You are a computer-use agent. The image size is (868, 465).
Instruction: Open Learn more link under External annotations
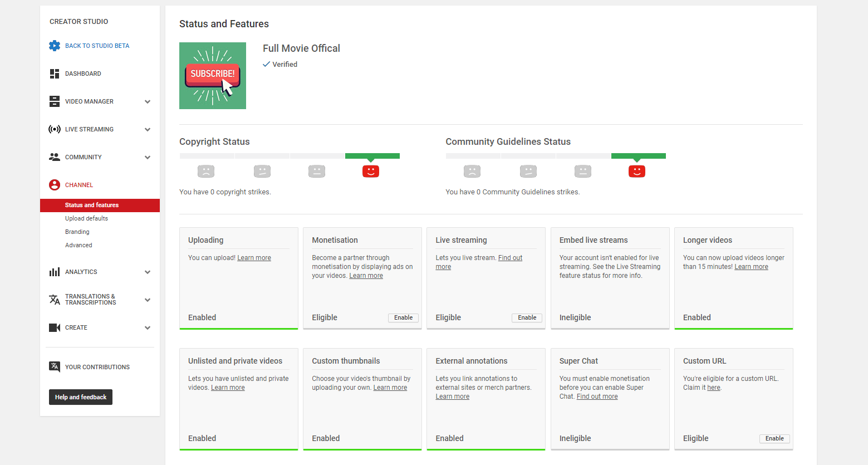(453, 397)
